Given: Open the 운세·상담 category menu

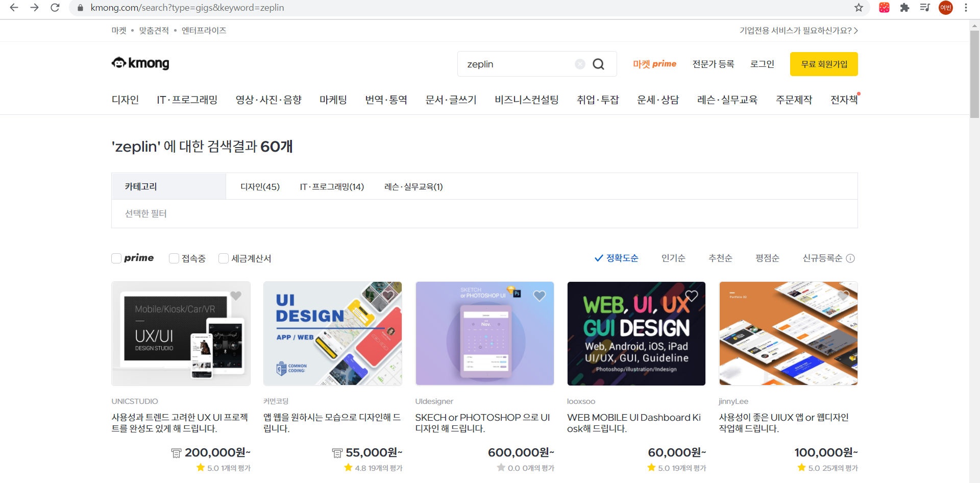Looking at the screenshot, I should coord(658,100).
